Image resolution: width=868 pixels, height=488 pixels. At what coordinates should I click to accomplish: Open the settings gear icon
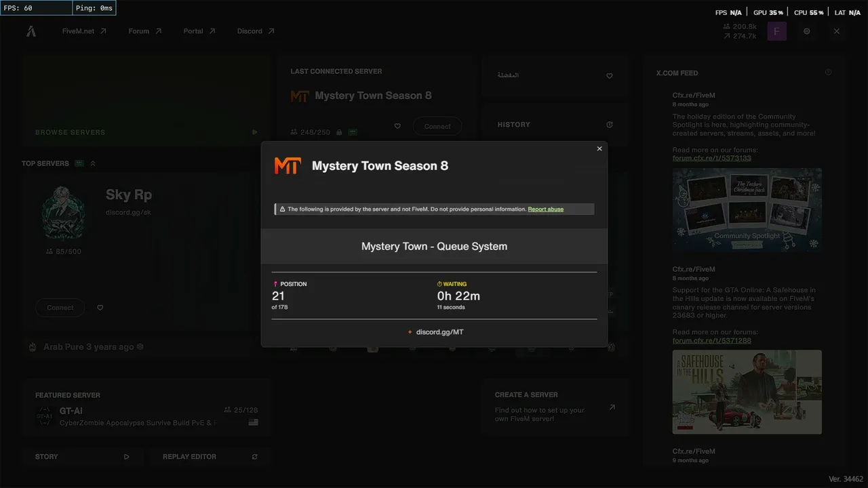[807, 31]
